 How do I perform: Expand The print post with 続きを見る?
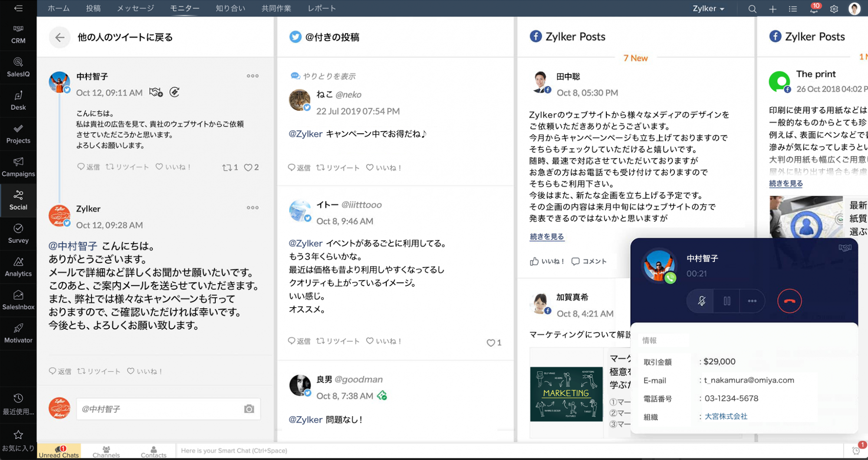786,183
